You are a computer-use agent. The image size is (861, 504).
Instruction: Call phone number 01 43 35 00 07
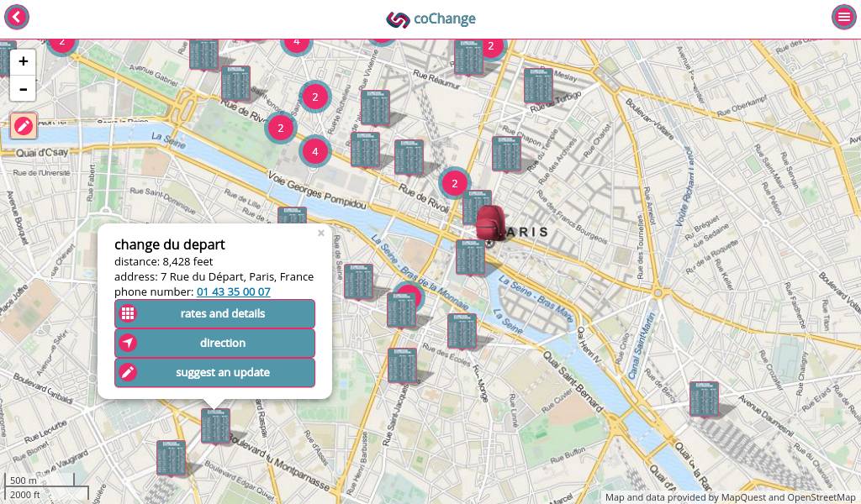[233, 291]
